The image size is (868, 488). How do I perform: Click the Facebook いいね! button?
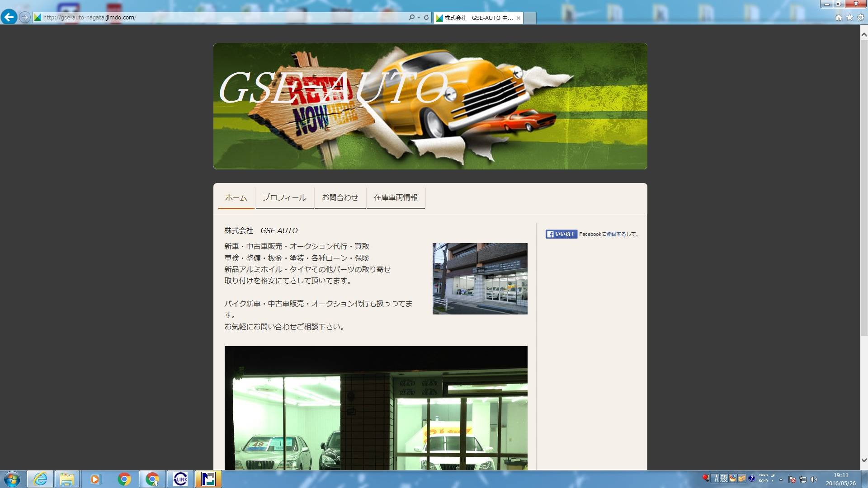[561, 234]
